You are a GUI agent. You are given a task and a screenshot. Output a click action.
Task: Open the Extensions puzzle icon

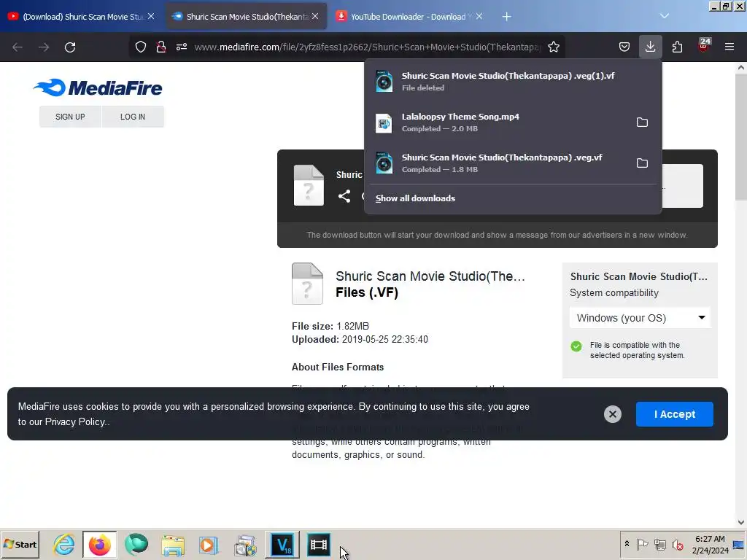pos(677,47)
